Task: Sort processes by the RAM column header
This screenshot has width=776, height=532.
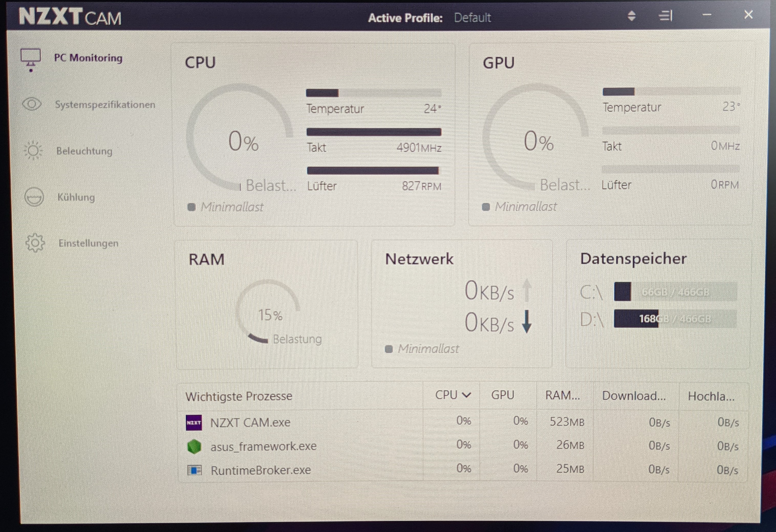Action: 563,395
